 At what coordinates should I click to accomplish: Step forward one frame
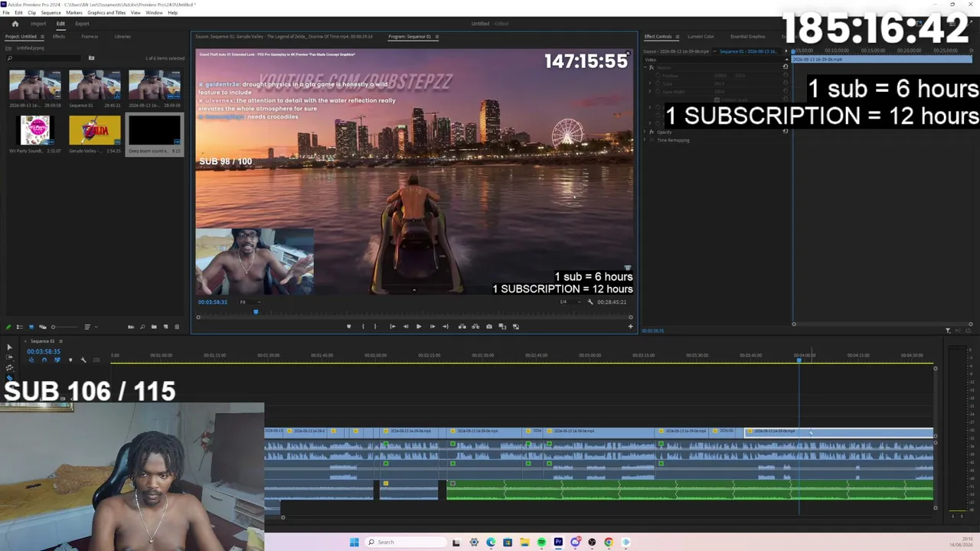pyautogui.click(x=433, y=327)
